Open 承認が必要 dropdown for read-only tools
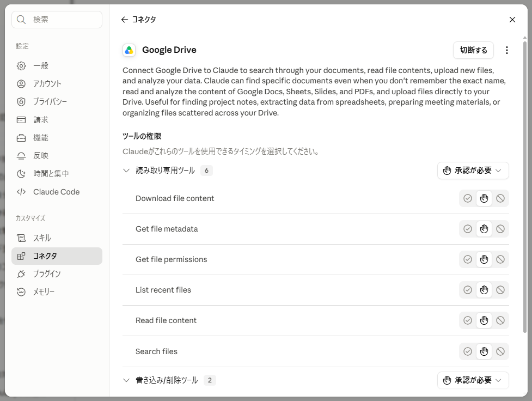This screenshot has height=401, width=532. point(473,171)
